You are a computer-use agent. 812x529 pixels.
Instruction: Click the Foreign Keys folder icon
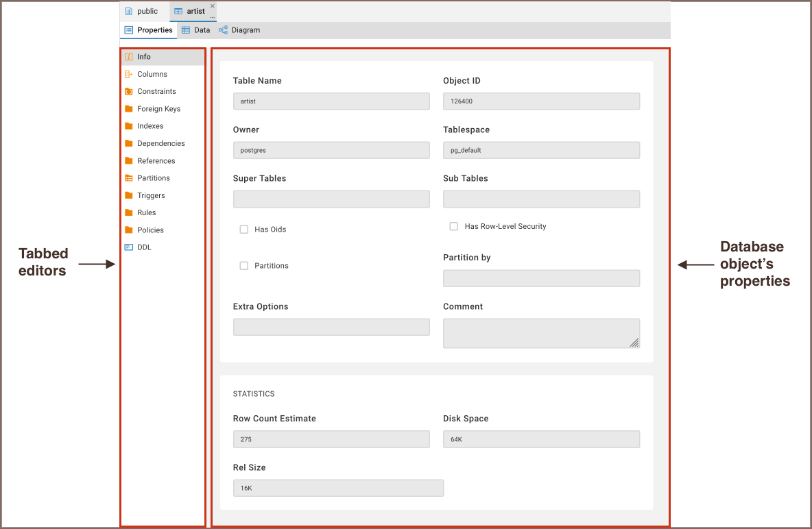pyautogui.click(x=128, y=109)
